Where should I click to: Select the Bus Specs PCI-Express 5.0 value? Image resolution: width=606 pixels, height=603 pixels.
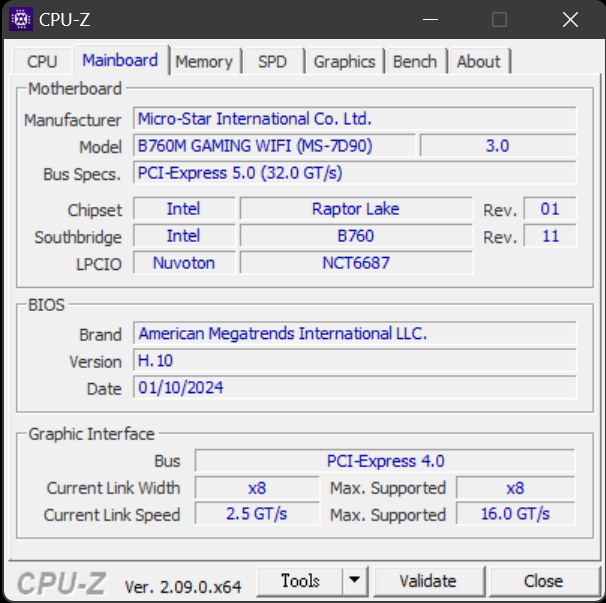(x=354, y=173)
